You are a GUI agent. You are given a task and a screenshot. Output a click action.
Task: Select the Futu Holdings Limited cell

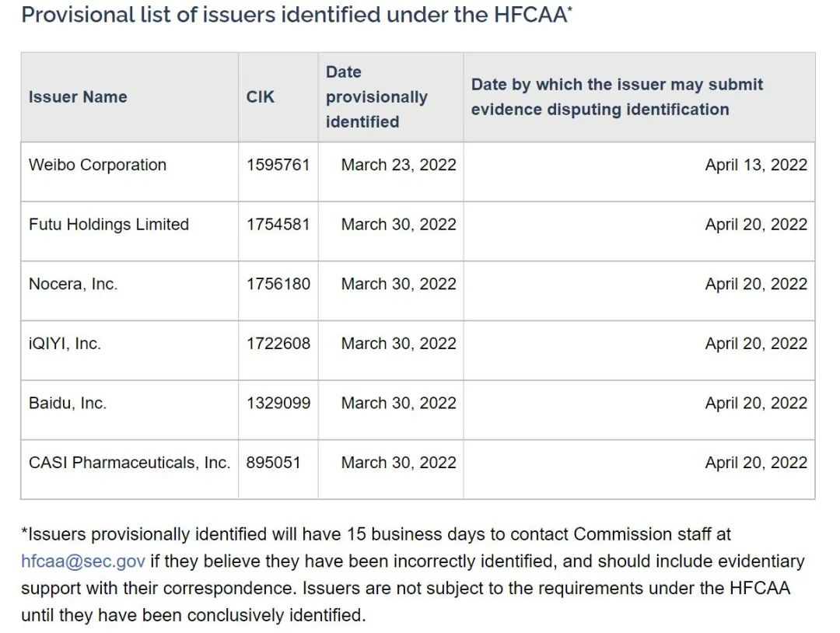coord(109,225)
